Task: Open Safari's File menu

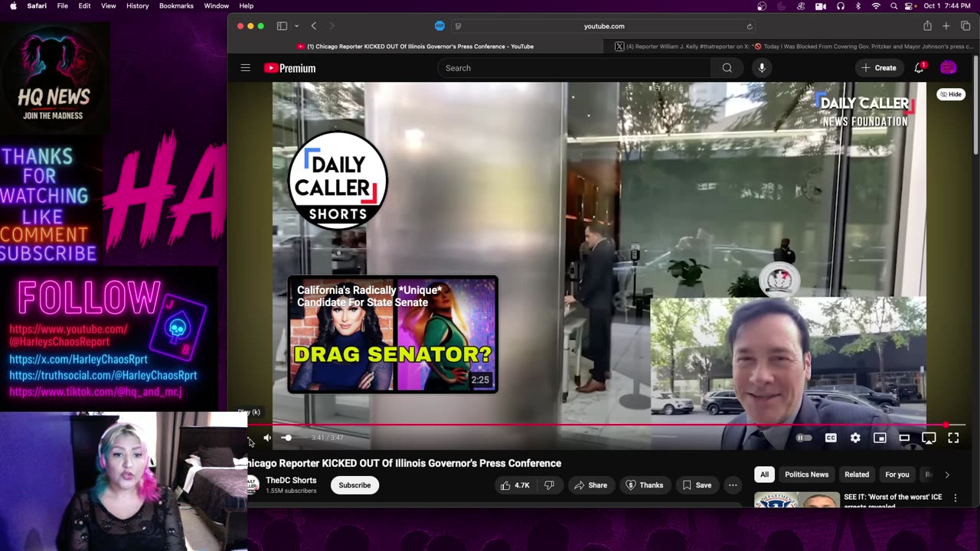Action: (63, 6)
